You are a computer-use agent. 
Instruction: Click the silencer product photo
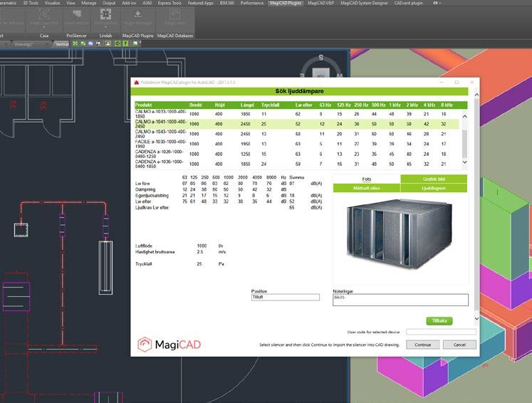point(399,234)
